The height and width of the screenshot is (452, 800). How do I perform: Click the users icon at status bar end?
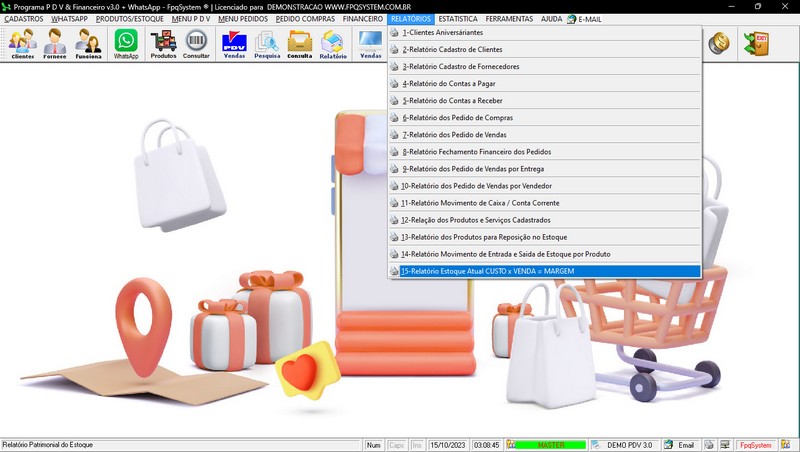(786, 445)
